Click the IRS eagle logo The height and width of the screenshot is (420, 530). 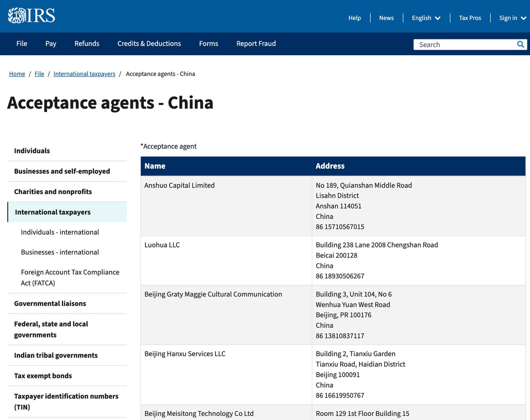click(x=31, y=15)
